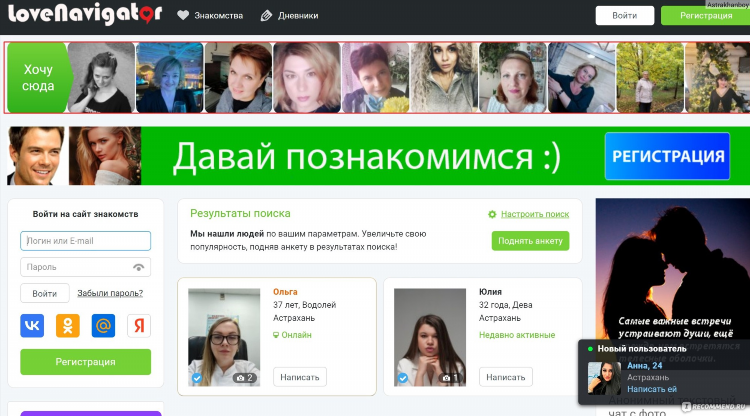Viewport: 750px width, 416px height.
Task: Open the woman with yellow flower photo
Action: click(375, 77)
